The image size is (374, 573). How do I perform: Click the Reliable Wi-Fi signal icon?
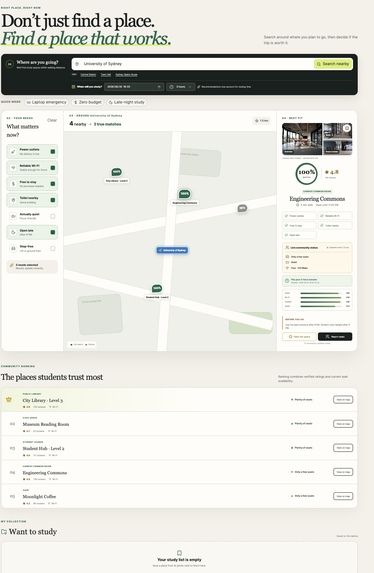(13, 168)
